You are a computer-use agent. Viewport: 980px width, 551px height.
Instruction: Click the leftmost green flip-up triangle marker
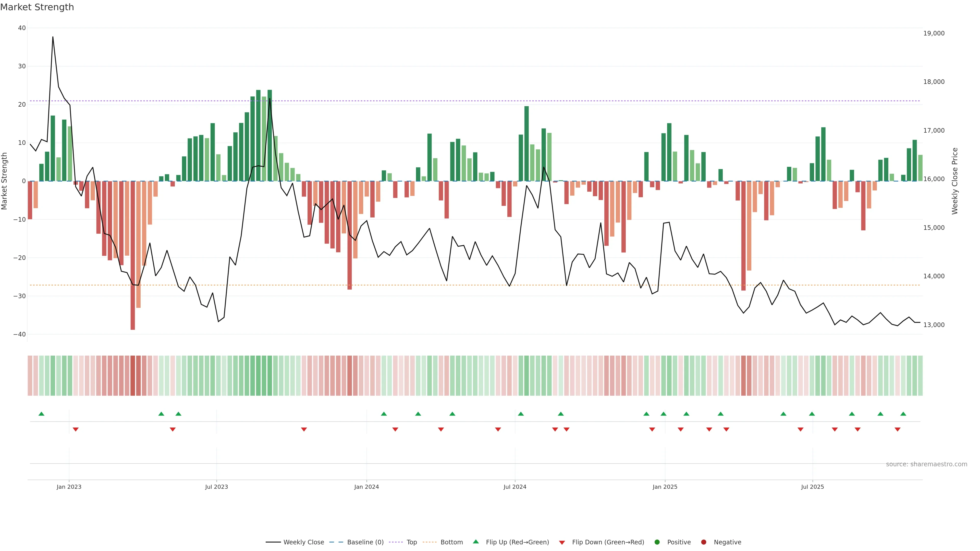click(x=41, y=414)
